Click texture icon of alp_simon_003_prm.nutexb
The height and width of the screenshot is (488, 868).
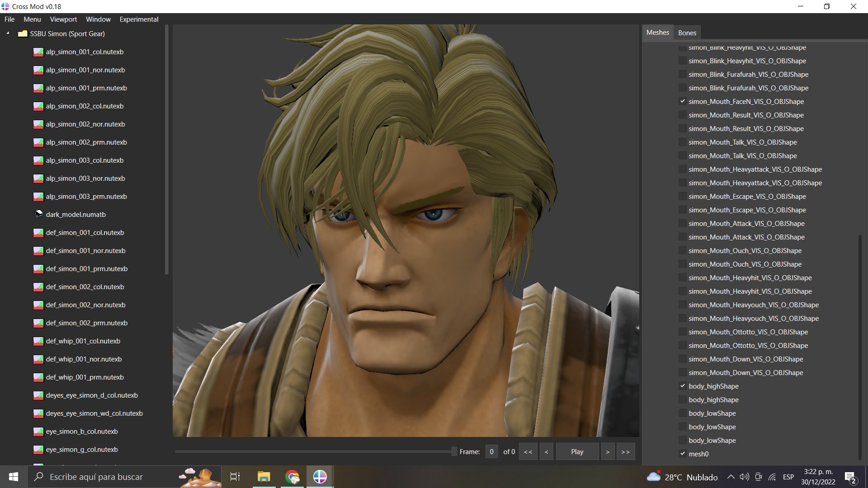click(38, 197)
